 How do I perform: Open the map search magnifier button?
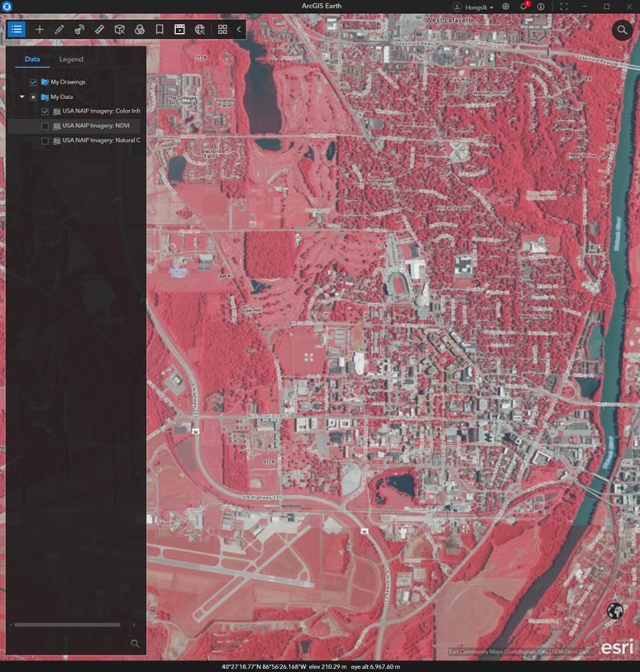pos(622,30)
